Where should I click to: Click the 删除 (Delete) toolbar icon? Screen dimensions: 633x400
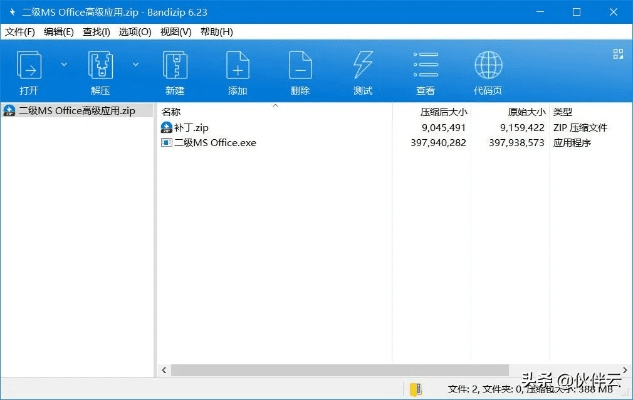300,67
